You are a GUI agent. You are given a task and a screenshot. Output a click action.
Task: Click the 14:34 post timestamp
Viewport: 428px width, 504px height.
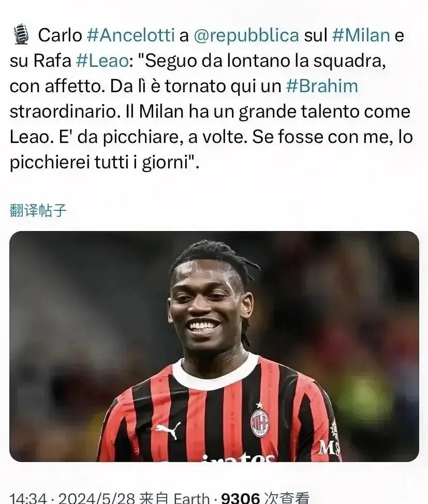coord(28,498)
